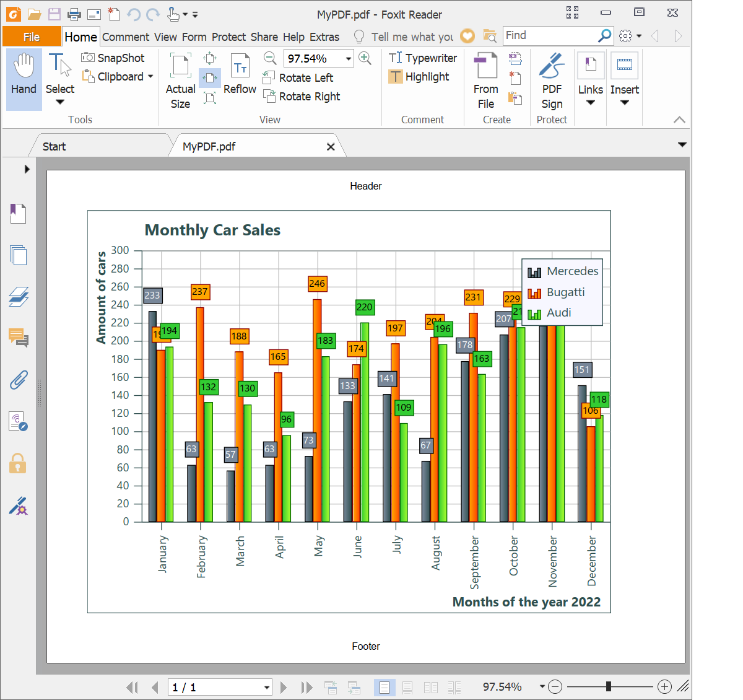Image resolution: width=743 pixels, height=700 pixels.
Task: Click the Fit Page icon
Action: tap(210, 59)
